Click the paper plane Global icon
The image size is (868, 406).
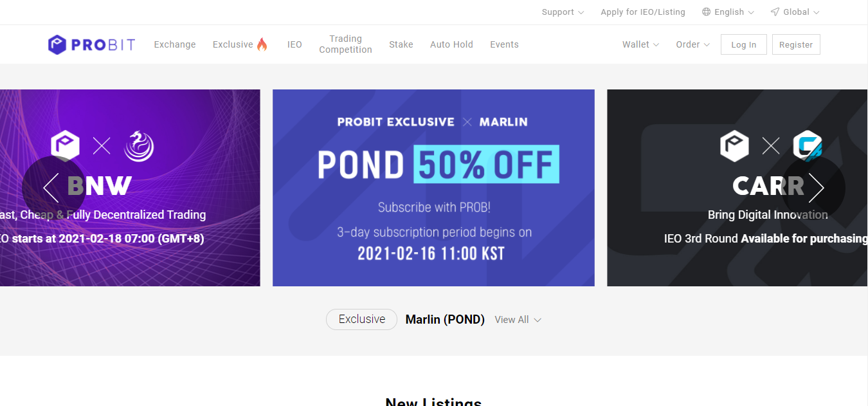tap(775, 12)
